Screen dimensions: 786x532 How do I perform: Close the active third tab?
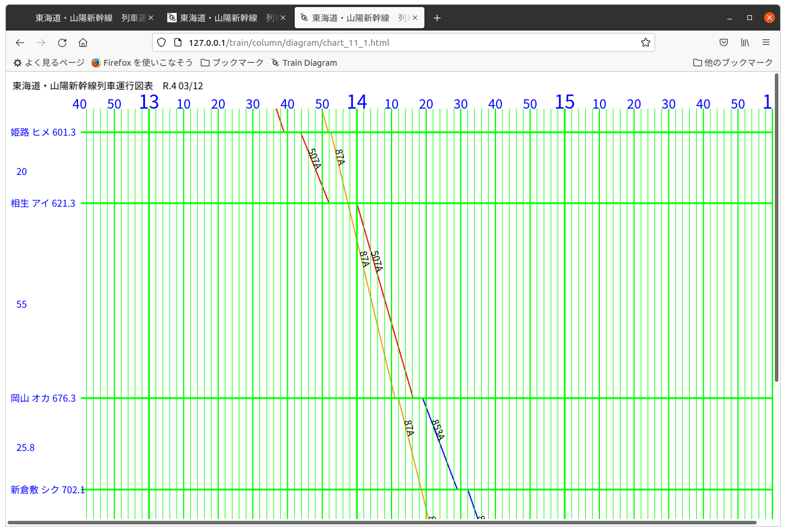click(415, 18)
